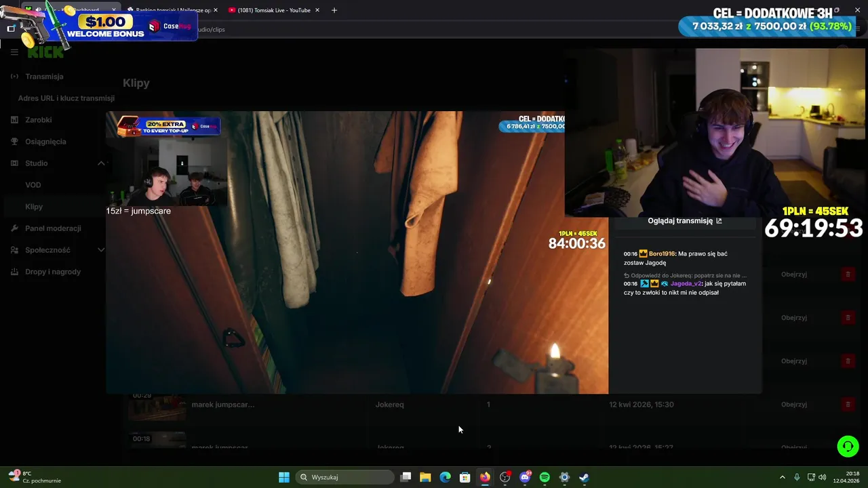
Task: Click the date 12 kwi 2026, 15:30
Action: tap(642, 405)
